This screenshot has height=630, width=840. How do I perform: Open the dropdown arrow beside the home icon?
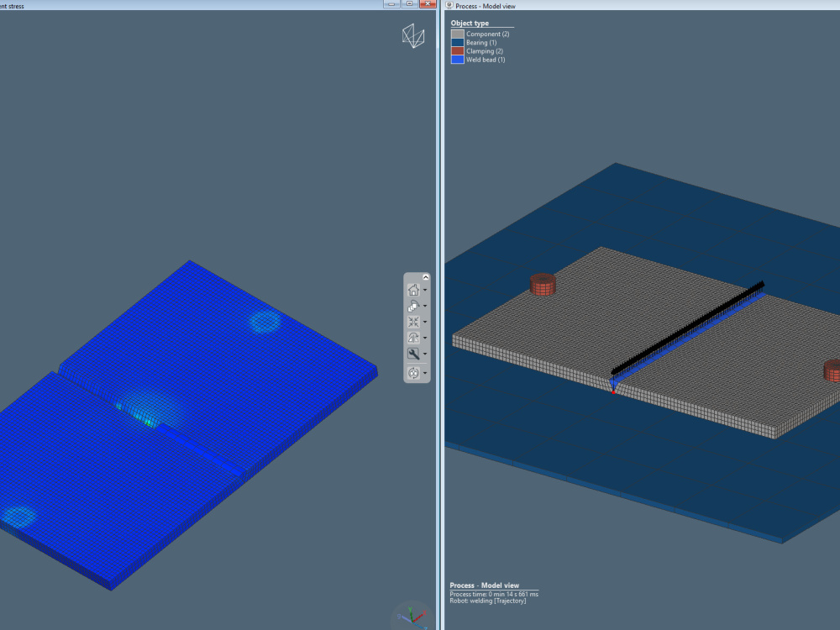(x=425, y=291)
